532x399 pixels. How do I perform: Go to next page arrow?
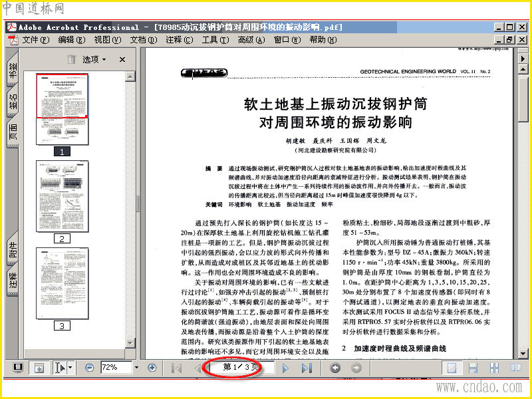pos(285,368)
